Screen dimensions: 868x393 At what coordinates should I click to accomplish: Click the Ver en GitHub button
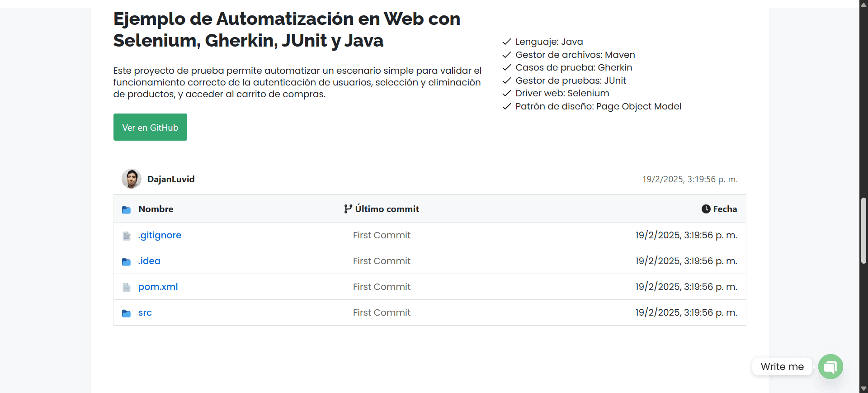pos(150,127)
